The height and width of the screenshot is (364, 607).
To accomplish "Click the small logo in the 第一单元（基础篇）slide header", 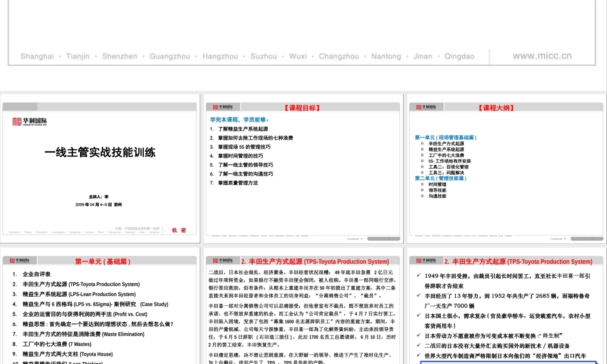I will (x=19, y=261).
